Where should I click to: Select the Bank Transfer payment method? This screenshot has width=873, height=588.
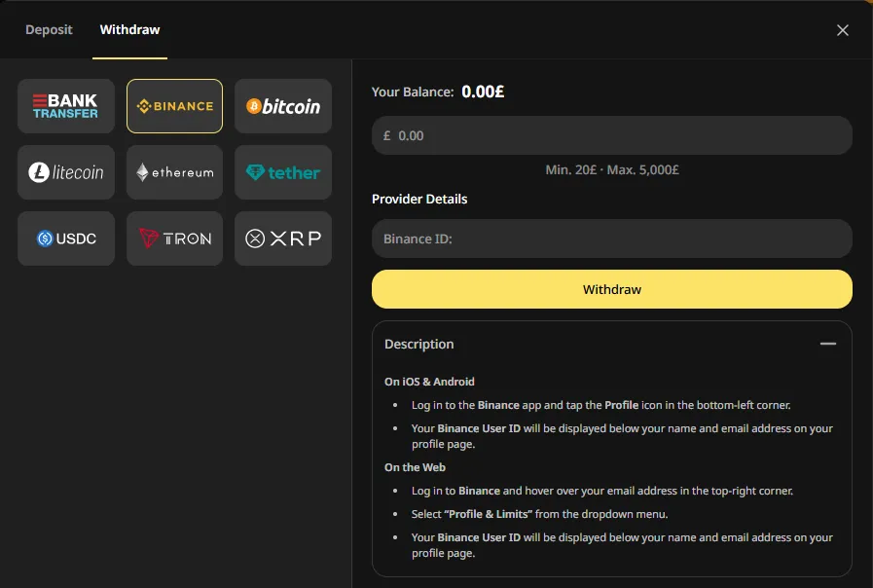tap(66, 106)
